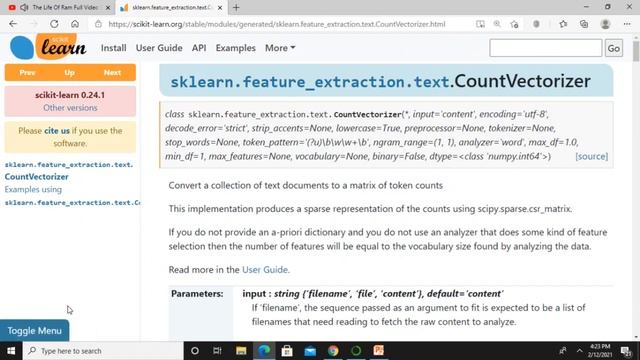Open the browser profile avatar
Image resolution: width=640 pixels, height=360 pixels.
point(605,24)
